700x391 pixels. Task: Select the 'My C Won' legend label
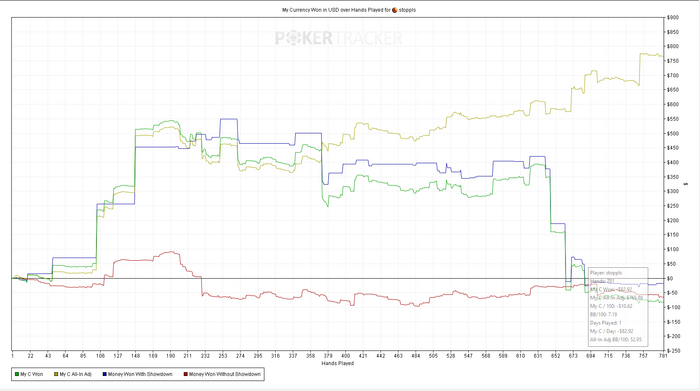pos(32,374)
